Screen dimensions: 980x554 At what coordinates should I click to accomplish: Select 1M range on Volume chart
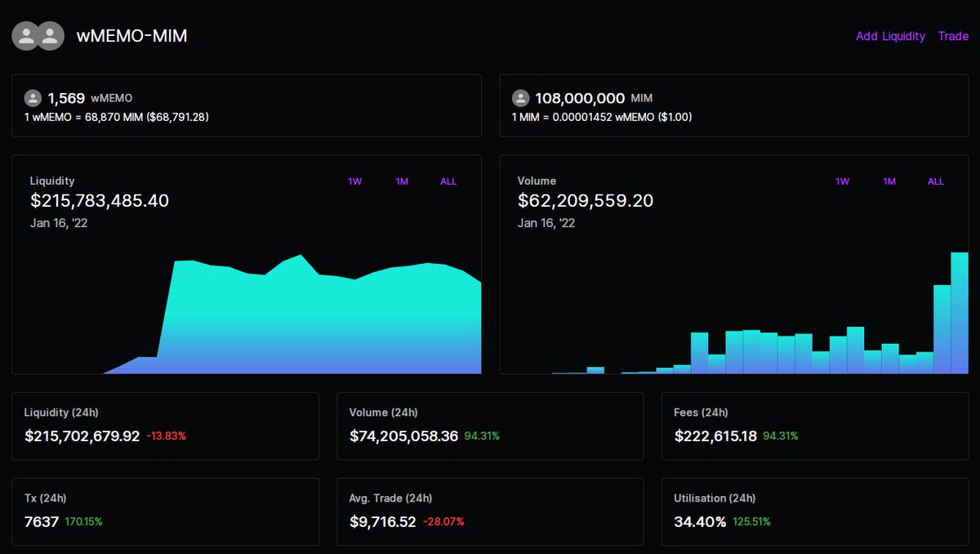(x=889, y=181)
